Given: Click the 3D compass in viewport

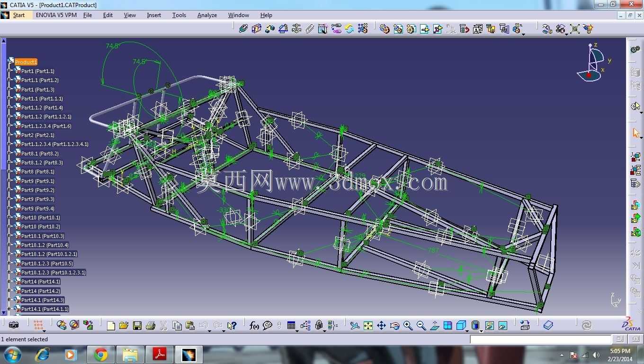Looking at the screenshot, I should (x=594, y=63).
